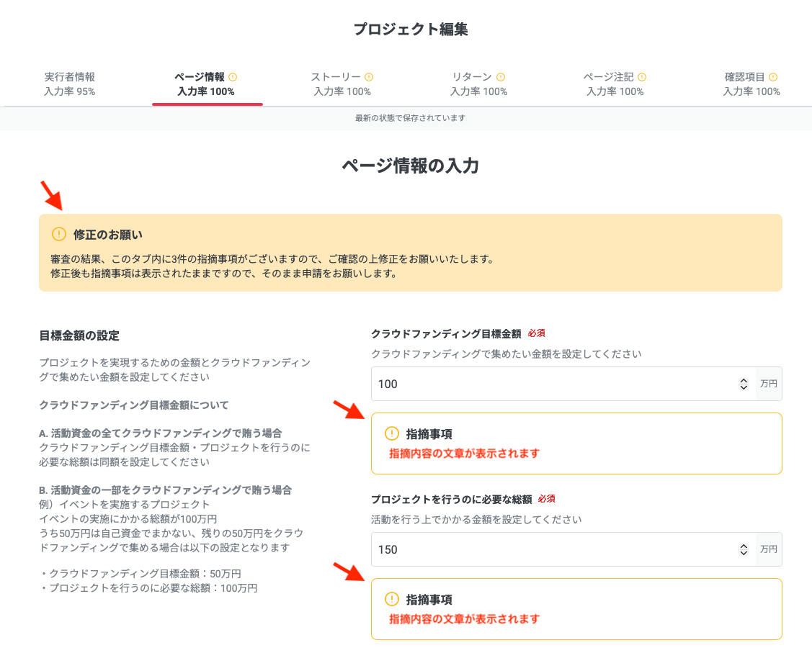Screen dimensions: 812x653
Task: Go to the リターン tab
Action: click(x=478, y=84)
